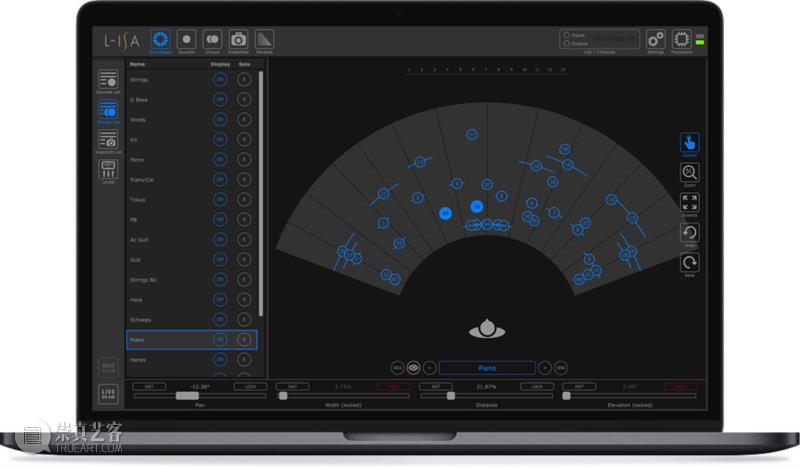Click the INIT button for Elevation
Screen dimensions: 800x468
(579, 386)
